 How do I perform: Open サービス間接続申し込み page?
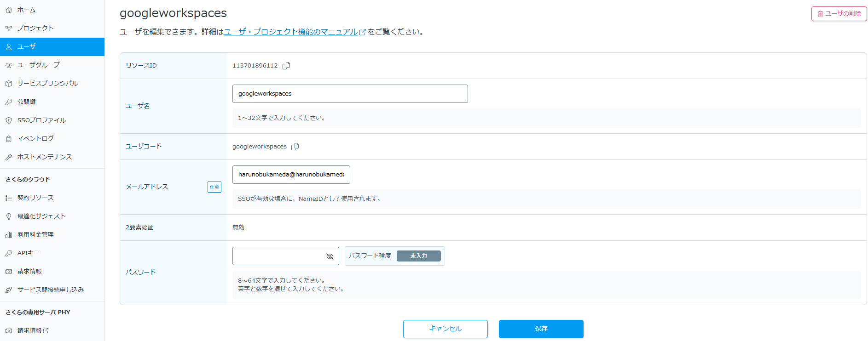click(52, 290)
